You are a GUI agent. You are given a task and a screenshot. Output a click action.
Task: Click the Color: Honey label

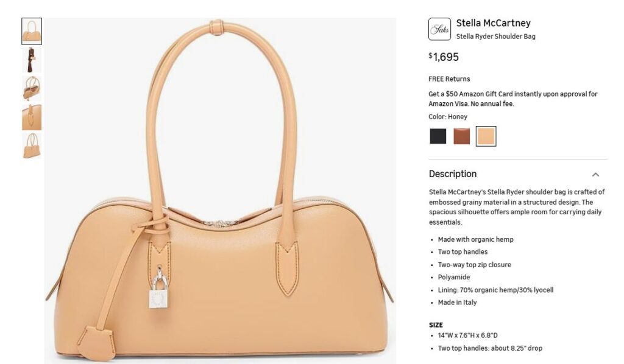click(448, 117)
